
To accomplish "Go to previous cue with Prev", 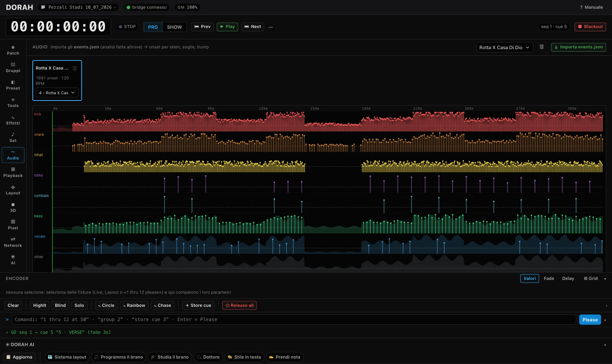I will pos(202,26).
